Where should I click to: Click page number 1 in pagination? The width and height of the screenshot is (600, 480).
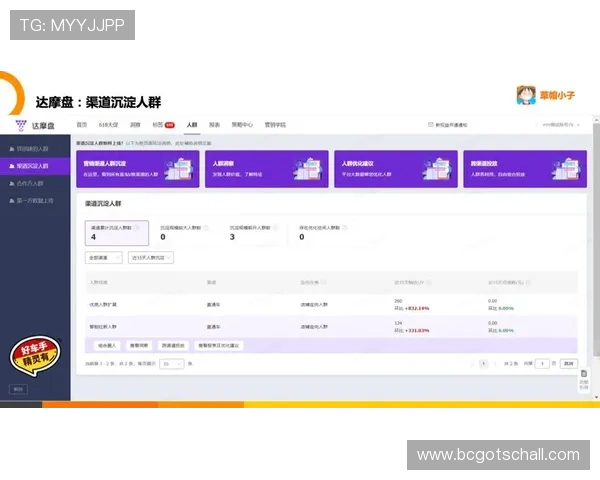click(x=484, y=364)
